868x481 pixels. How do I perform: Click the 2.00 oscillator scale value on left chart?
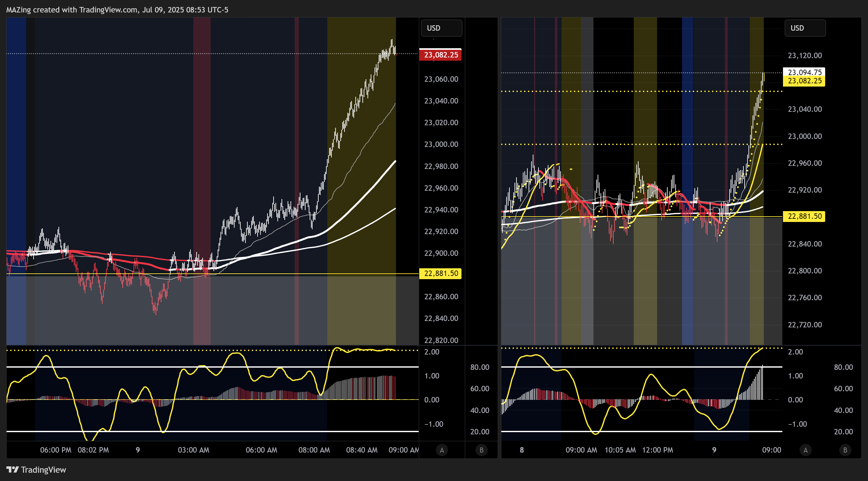point(432,352)
